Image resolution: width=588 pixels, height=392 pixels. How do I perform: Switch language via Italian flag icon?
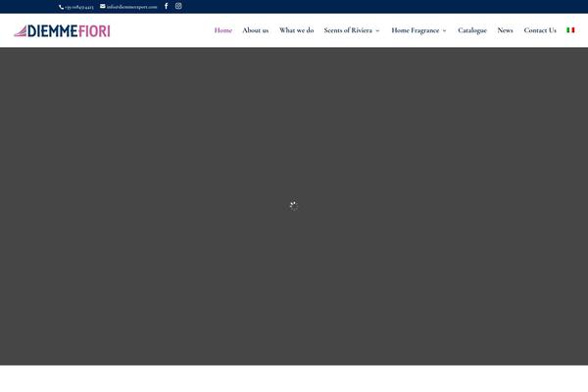point(570,30)
